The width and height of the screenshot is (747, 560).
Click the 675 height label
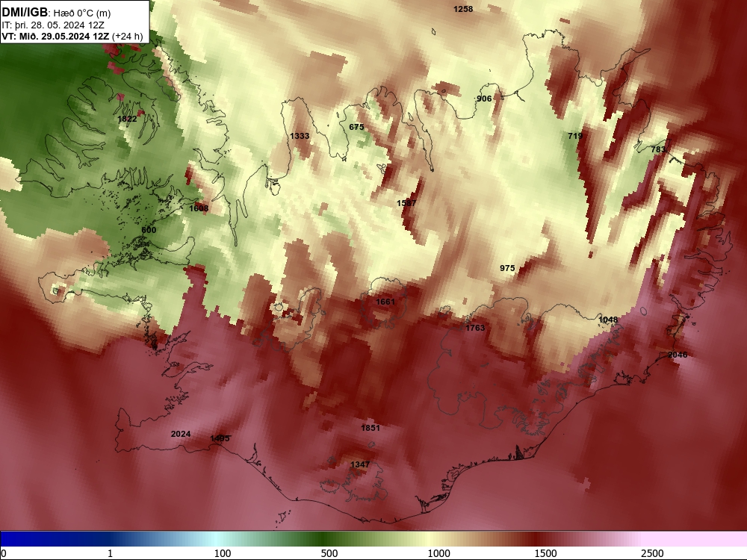tap(356, 127)
